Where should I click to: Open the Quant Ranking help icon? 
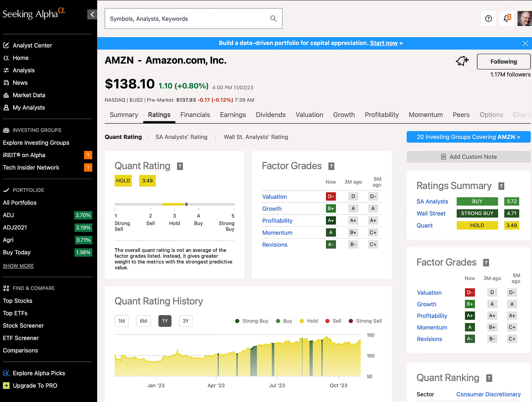click(489, 378)
